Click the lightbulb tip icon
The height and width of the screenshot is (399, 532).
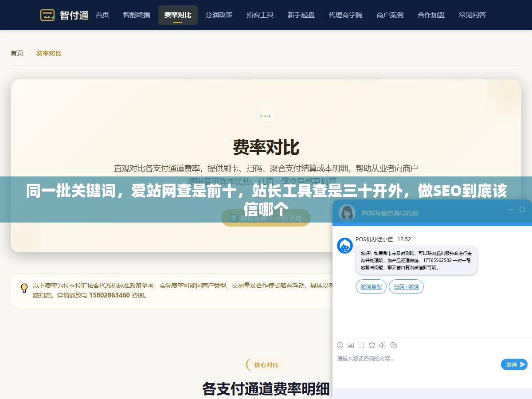click(x=24, y=288)
